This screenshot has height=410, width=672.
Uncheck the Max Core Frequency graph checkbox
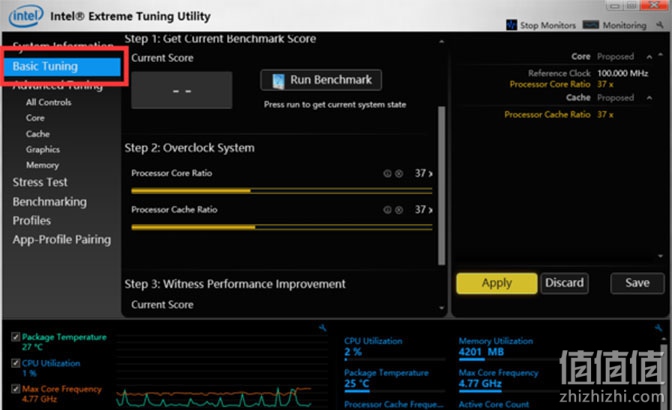pos(15,389)
